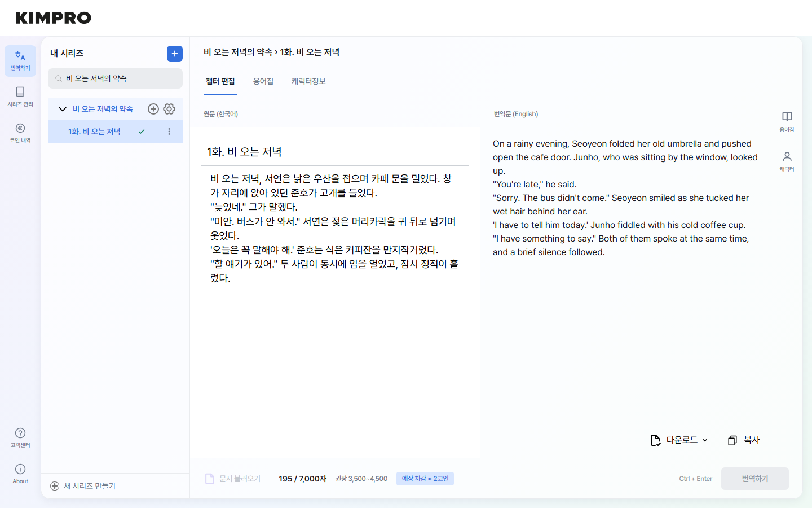Click the blue plus add-series button

coord(175,54)
